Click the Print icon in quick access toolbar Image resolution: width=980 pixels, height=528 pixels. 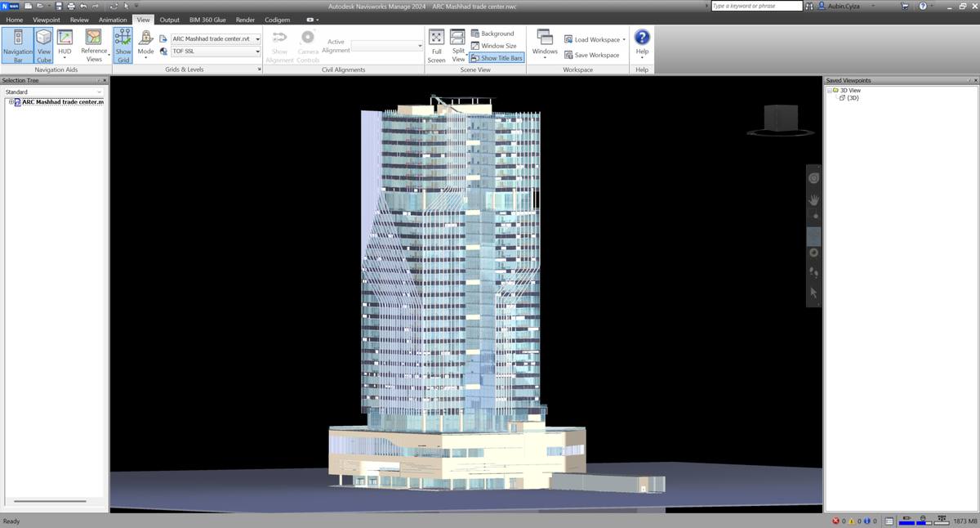coord(71,6)
